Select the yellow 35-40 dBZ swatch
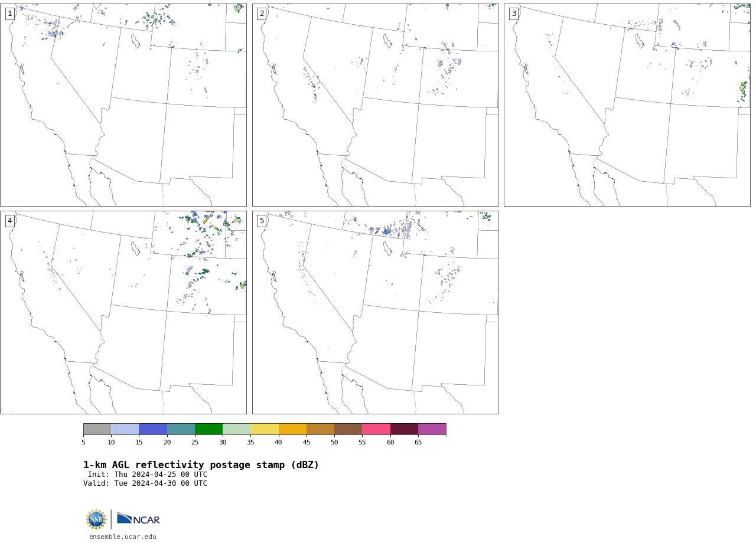The image size is (756, 543). click(x=265, y=429)
